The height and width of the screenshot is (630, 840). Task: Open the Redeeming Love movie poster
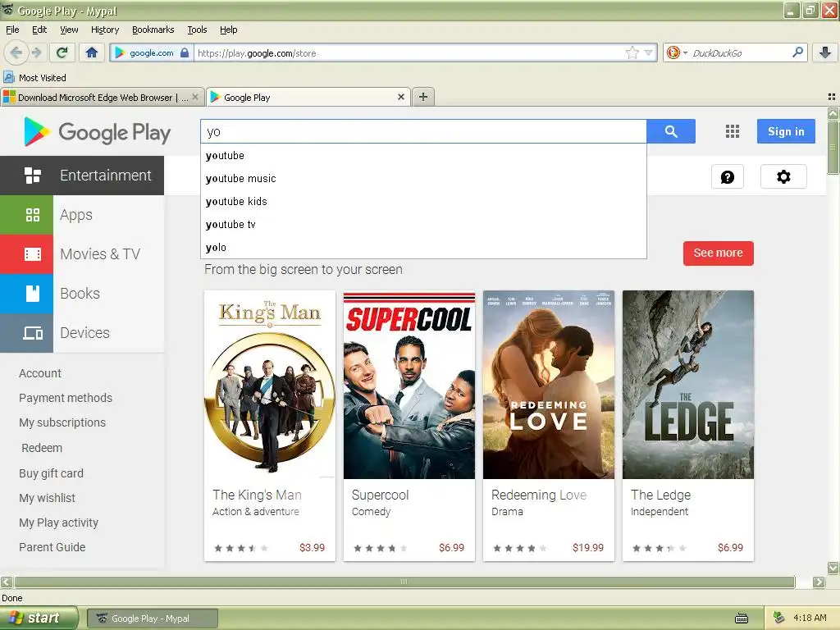(549, 385)
